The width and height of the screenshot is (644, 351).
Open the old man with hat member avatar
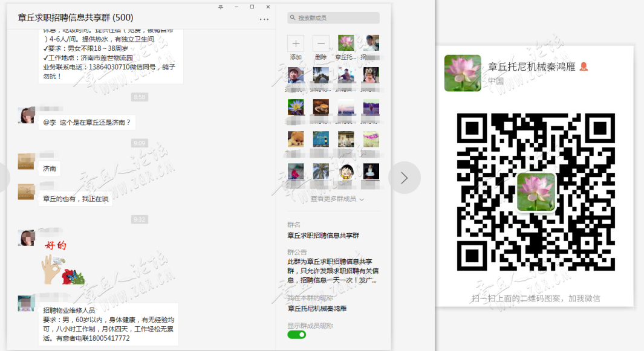pyautogui.click(x=296, y=75)
